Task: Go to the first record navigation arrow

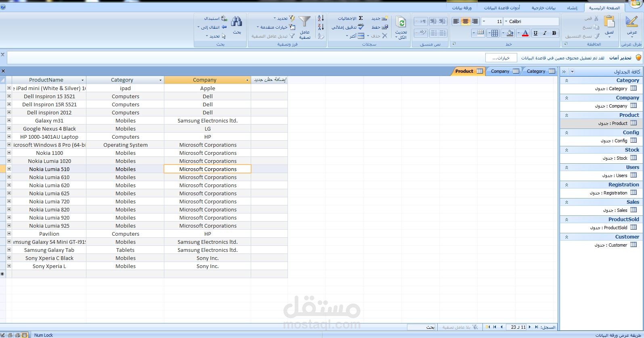Action: point(537,327)
